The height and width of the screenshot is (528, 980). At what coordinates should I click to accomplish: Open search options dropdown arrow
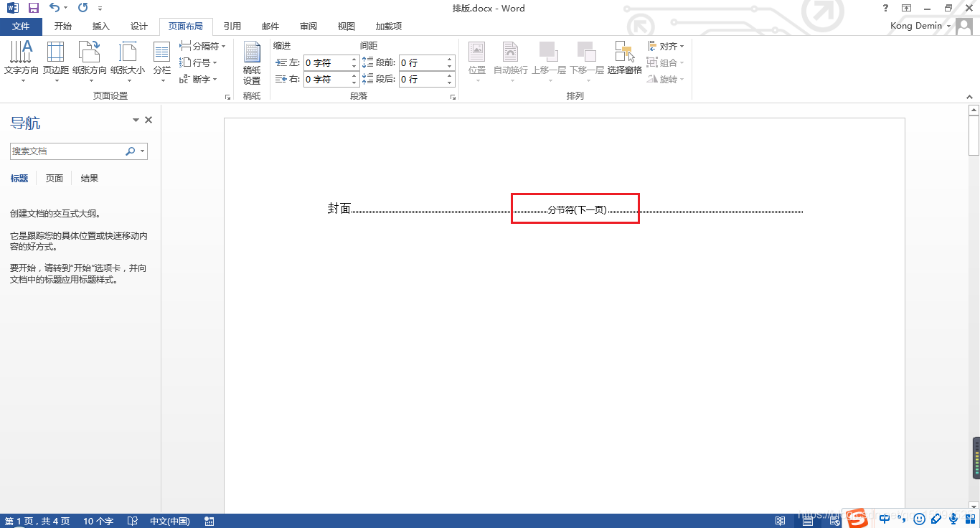point(143,151)
